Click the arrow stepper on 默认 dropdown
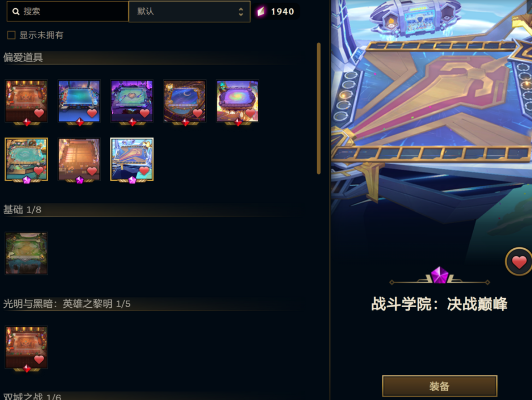 pyautogui.click(x=241, y=12)
